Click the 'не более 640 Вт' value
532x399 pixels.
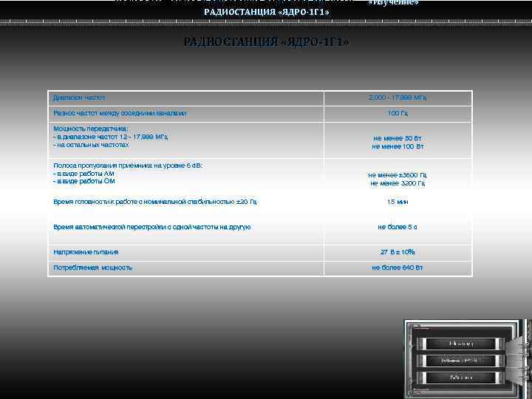(x=398, y=268)
